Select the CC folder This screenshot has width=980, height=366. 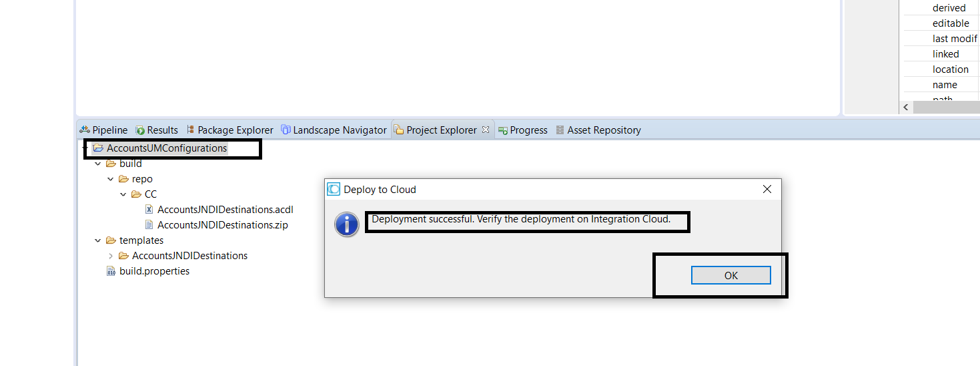click(151, 194)
